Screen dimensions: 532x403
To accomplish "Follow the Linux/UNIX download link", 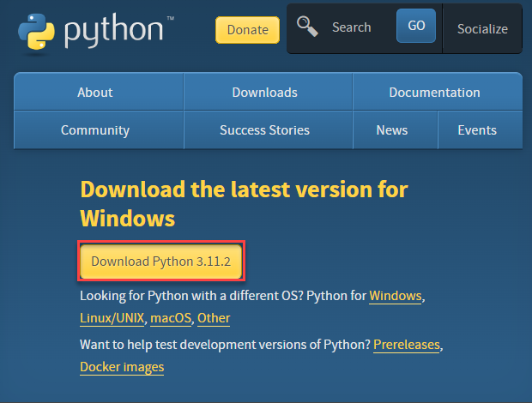I will 112,318.
